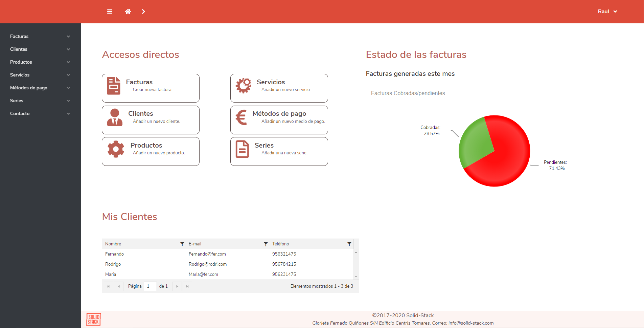
Task: Open the Facturas shortcut title
Action: pyautogui.click(x=139, y=82)
